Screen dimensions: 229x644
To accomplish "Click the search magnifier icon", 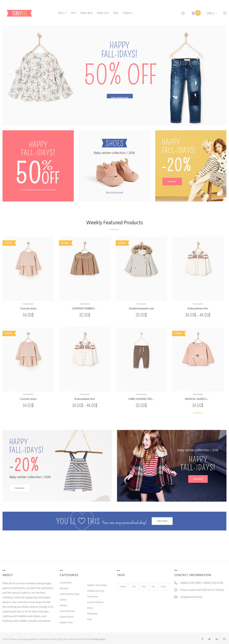I will (x=225, y=13).
